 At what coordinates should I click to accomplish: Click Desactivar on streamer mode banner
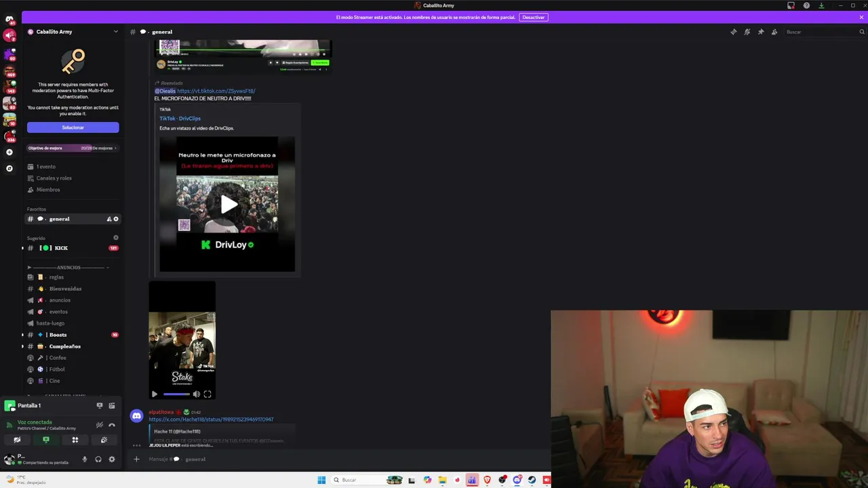point(533,17)
